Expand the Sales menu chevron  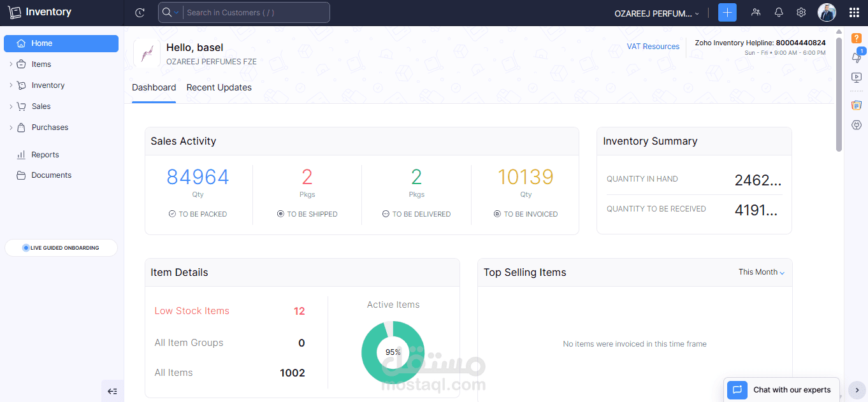coord(11,106)
